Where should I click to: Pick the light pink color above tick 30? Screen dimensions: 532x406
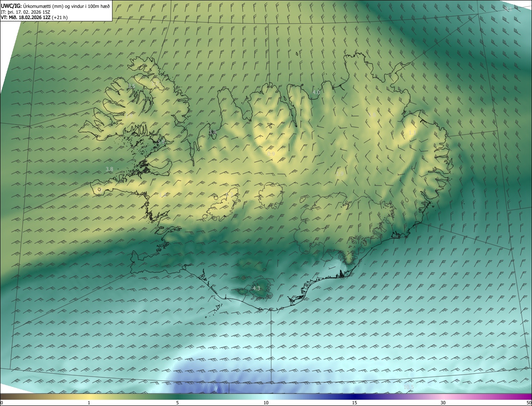pyautogui.click(x=443, y=396)
